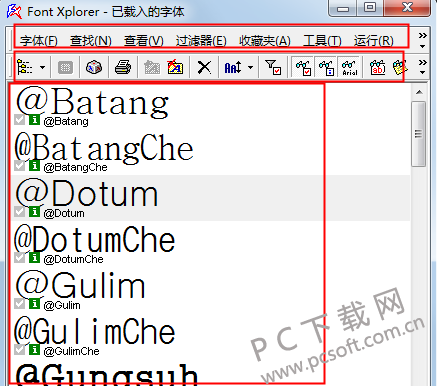Image resolution: width=437 pixels, height=386 pixels.
Task: Toggle the checkbox for @Batang
Action: pyautogui.click(x=19, y=120)
